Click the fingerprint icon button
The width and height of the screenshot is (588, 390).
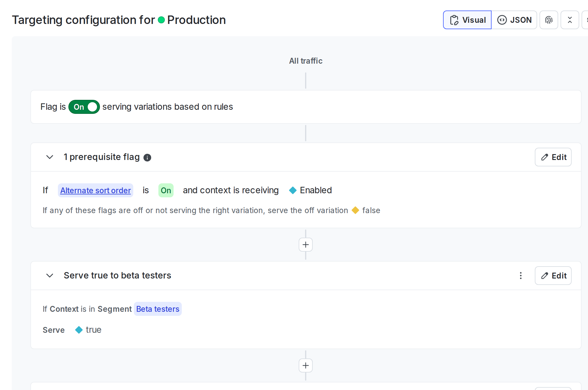point(549,20)
